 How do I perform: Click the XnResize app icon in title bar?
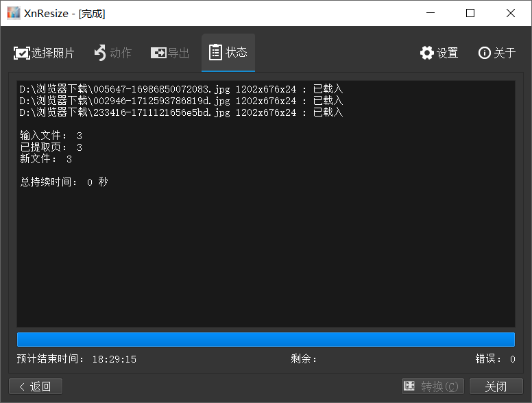tap(13, 13)
